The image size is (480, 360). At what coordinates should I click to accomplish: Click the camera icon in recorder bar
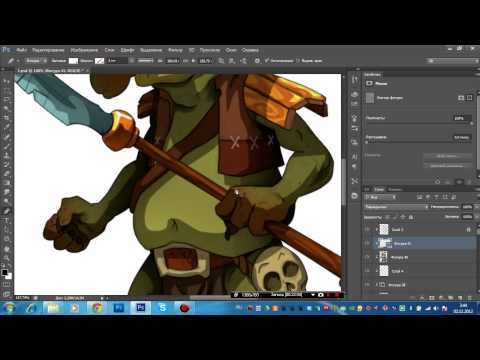320,295
